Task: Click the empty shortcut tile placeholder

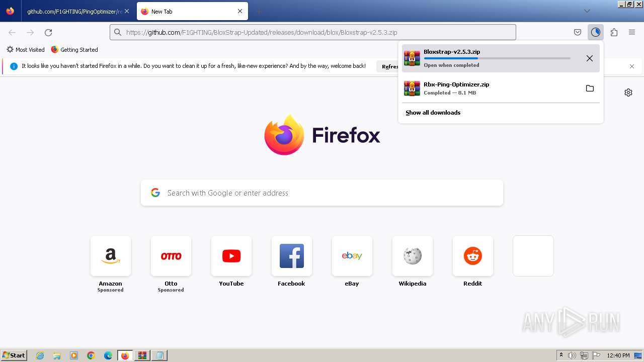Action: coord(533,256)
